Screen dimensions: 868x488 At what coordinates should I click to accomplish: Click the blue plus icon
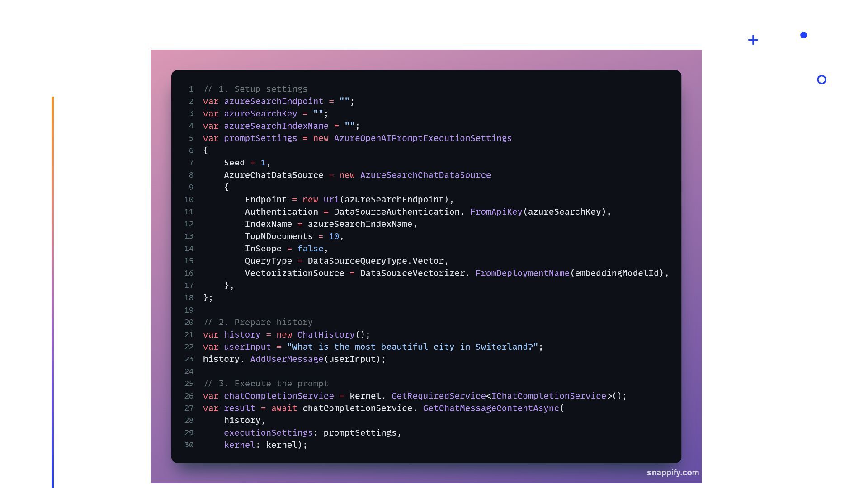click(x=753, y=40)
